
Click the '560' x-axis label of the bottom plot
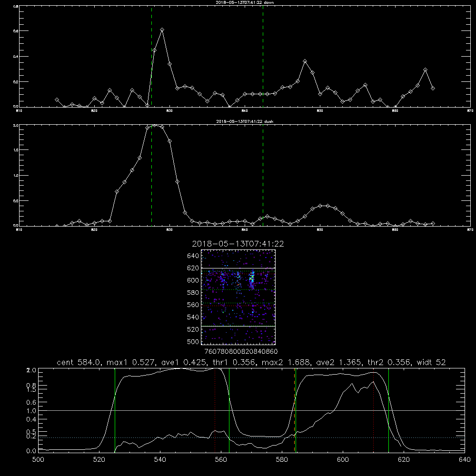(x=221, y=460)
